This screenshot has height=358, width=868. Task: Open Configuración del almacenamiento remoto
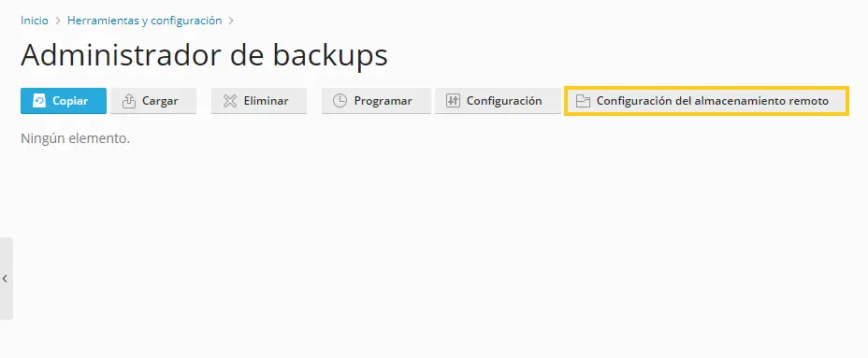[x=706, y=101]
